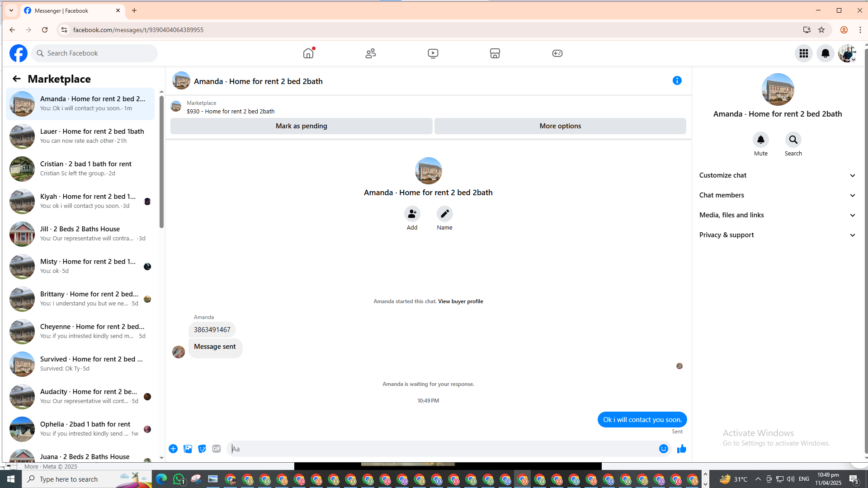
Task: Open the Facebook Home feed icon
Action: tap(308, 53)
